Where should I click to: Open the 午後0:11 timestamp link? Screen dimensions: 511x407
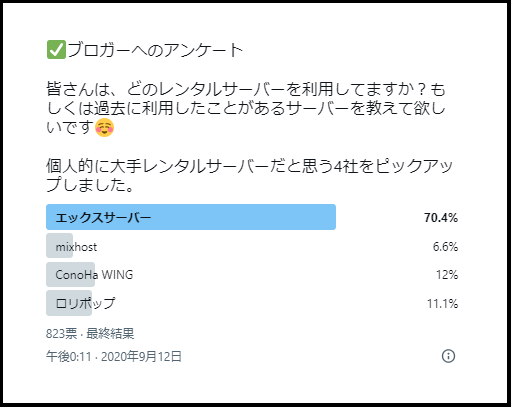69,356
